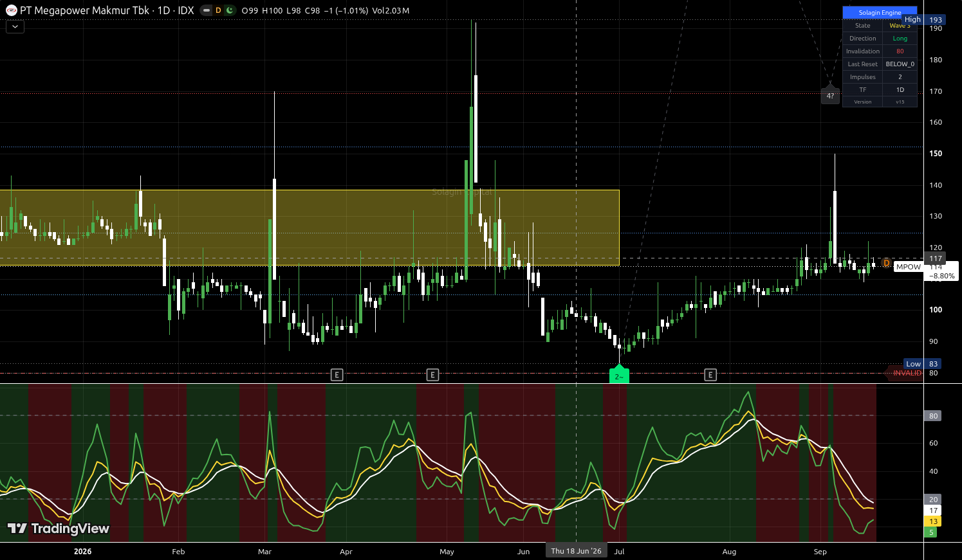Click the −1 (−1.01%) change readout
The height and width of the screenshot is (560, 962).
346,10
